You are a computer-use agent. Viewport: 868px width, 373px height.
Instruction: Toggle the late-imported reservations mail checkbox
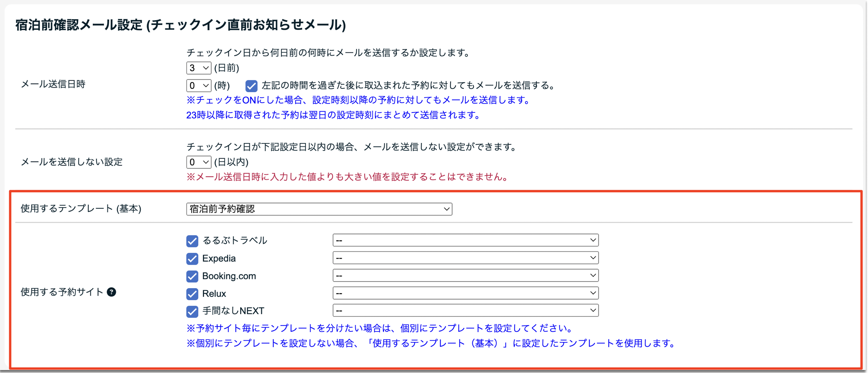click(251, 86)
